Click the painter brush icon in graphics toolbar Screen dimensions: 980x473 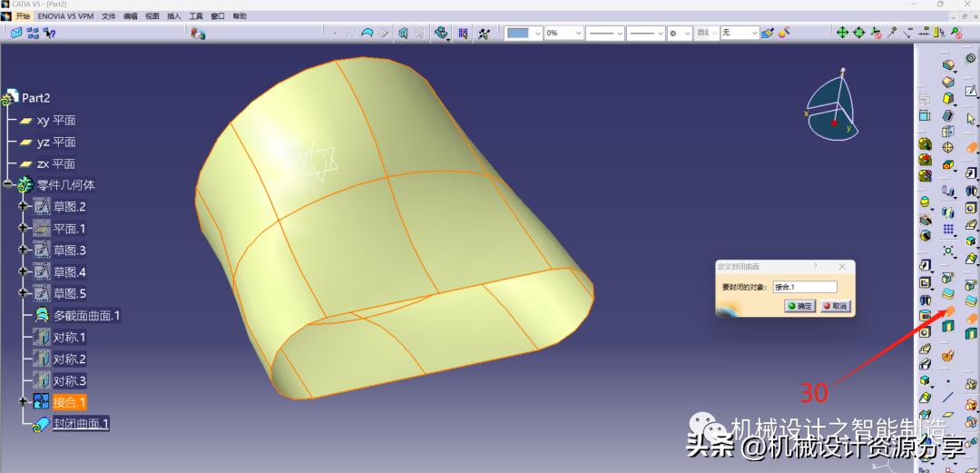(768, 33)
